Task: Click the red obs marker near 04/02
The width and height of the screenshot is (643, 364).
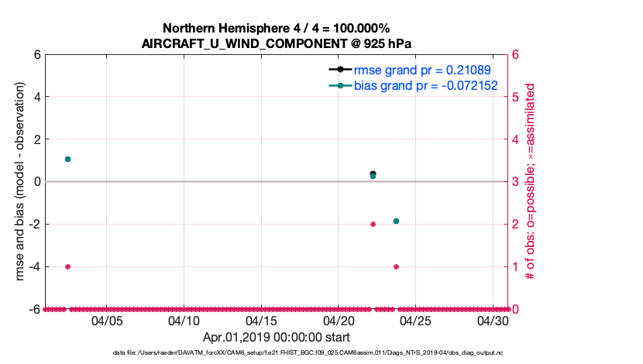Action: [x=68, y=266]
